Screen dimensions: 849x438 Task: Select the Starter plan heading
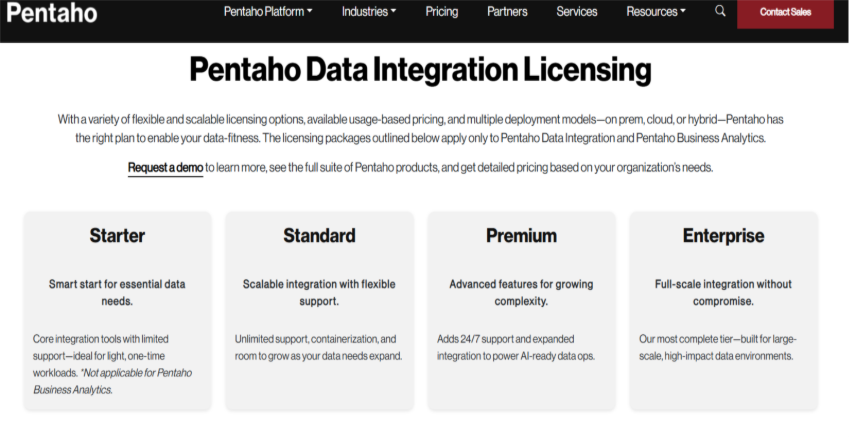coord(117,236)
